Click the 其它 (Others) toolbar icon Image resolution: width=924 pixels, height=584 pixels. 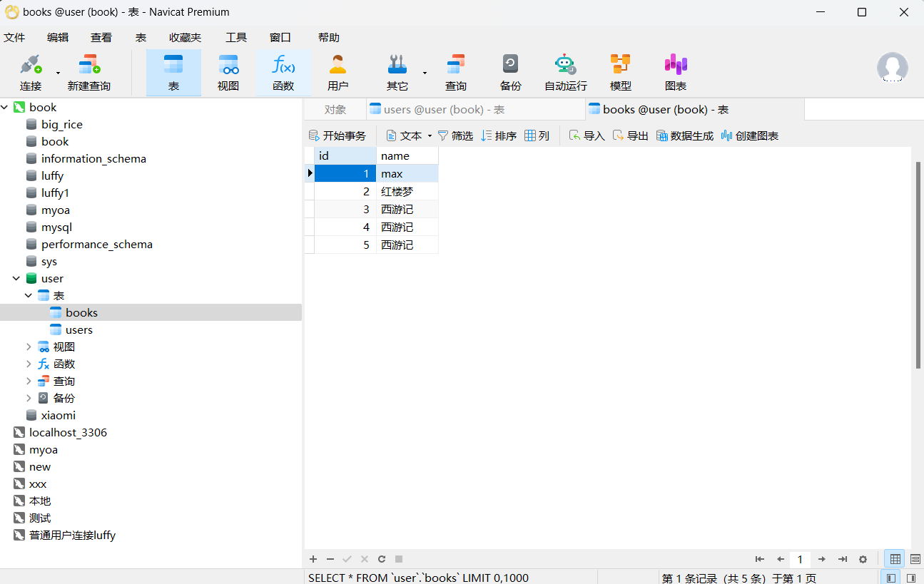(x=397, y=73)
